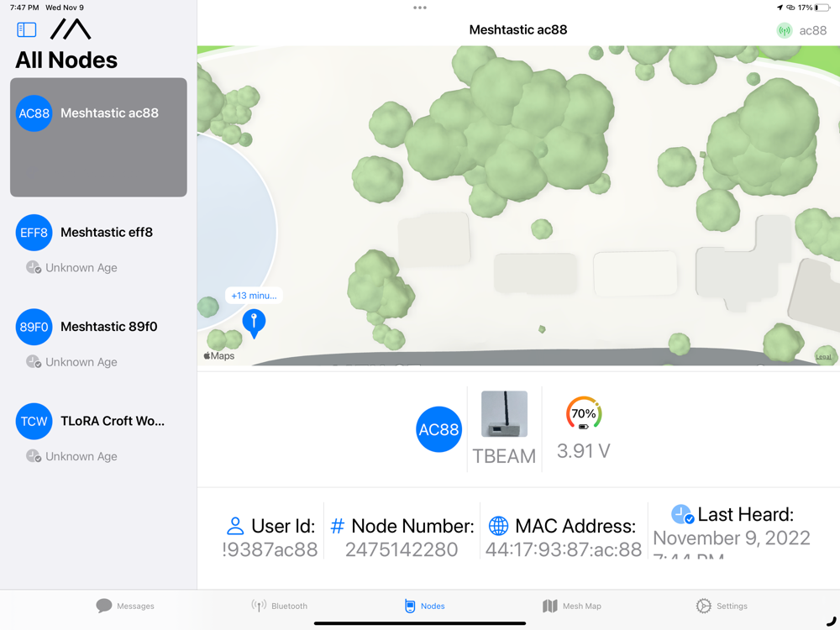Click the Meshtastic ac88 page title
Viewport: 840px width, 630px height.
coord(518,30)
